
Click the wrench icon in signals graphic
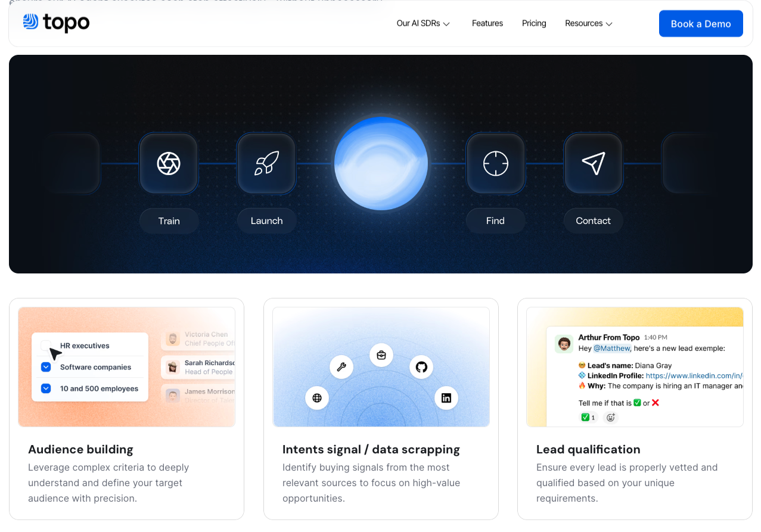(x=341, y=367)
